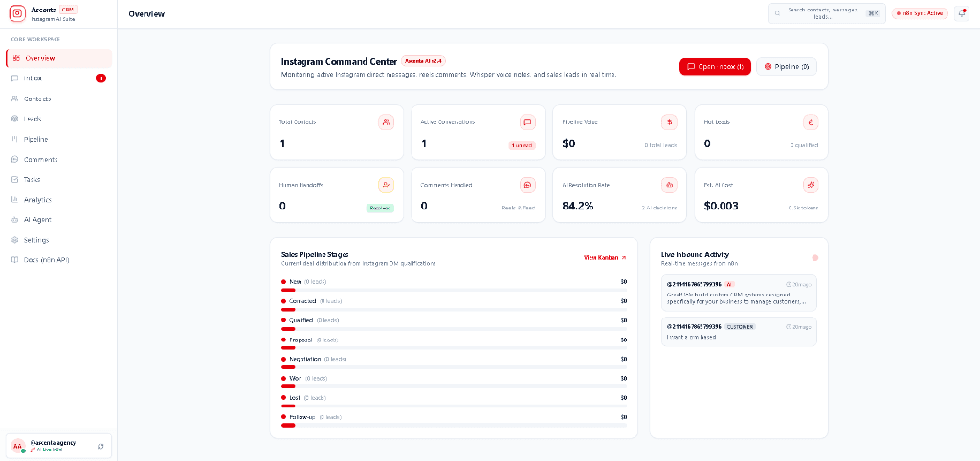Click the Proposal stage row label
This screenshot has height=461, width=980.
point(301,340)
